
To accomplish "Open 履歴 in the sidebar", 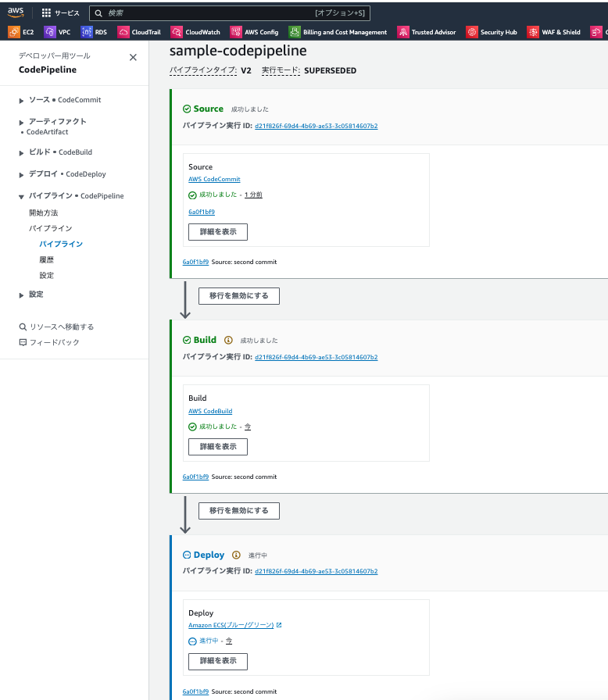I will (46, 260).
